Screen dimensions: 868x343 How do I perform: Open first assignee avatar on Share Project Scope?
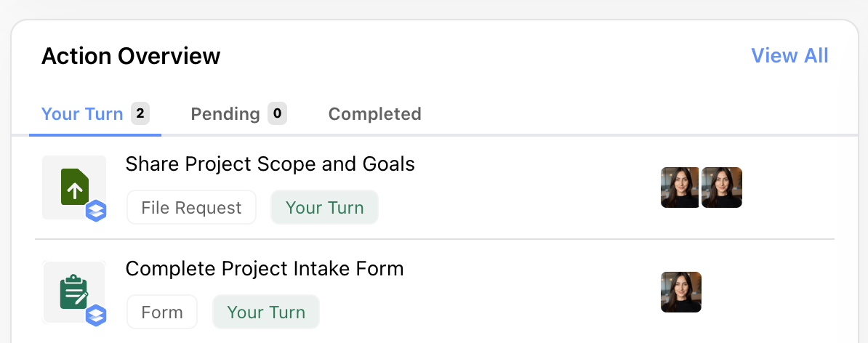pos(680,187)
